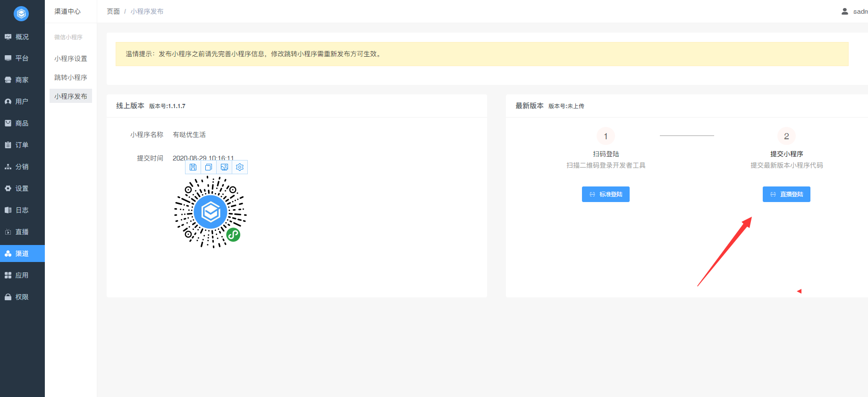Click the save icon above the QR code
Screen dimensions: 868x397
coord(193,167)
